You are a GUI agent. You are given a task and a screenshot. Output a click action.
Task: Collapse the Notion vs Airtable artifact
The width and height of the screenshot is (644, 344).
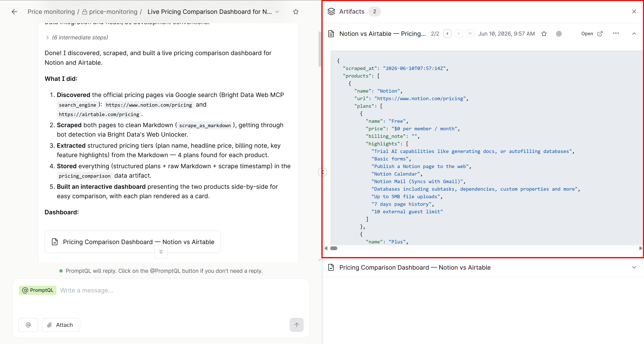[634, 34]
